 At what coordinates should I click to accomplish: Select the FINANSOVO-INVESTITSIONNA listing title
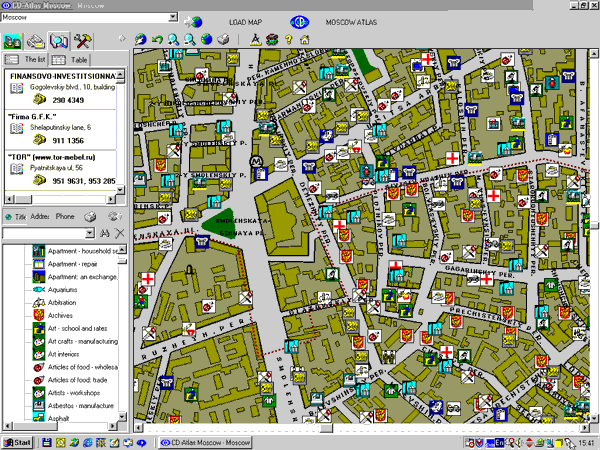(63, 76)
